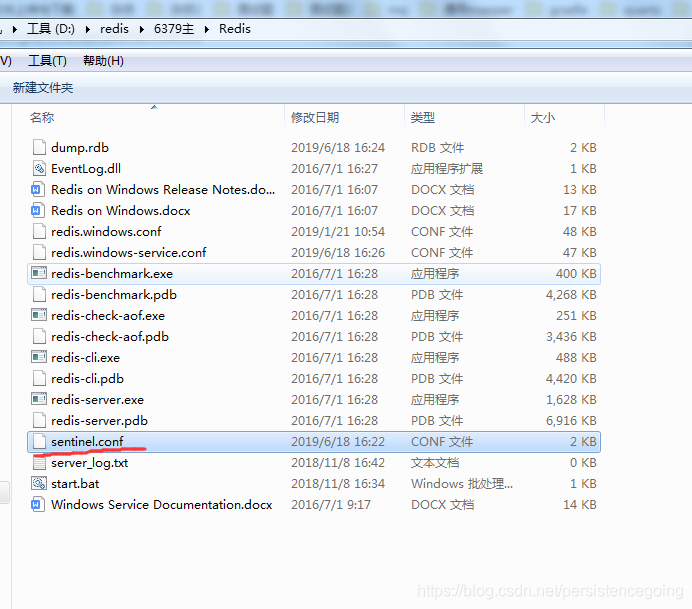Viewport: 692px width, 609px height.
Task: Click 400 KB size of redis-benchmark.exe
Action: [x=576, y=274]
